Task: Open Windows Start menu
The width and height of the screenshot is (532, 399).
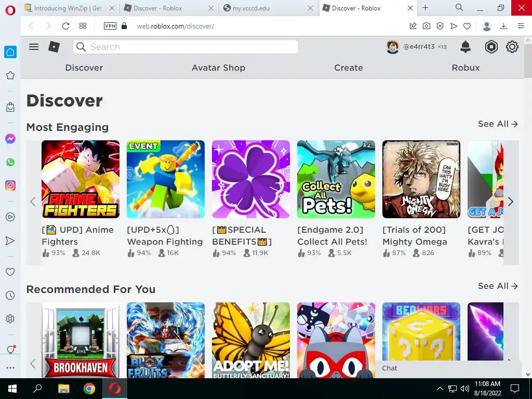Action: tap(12, 389)
